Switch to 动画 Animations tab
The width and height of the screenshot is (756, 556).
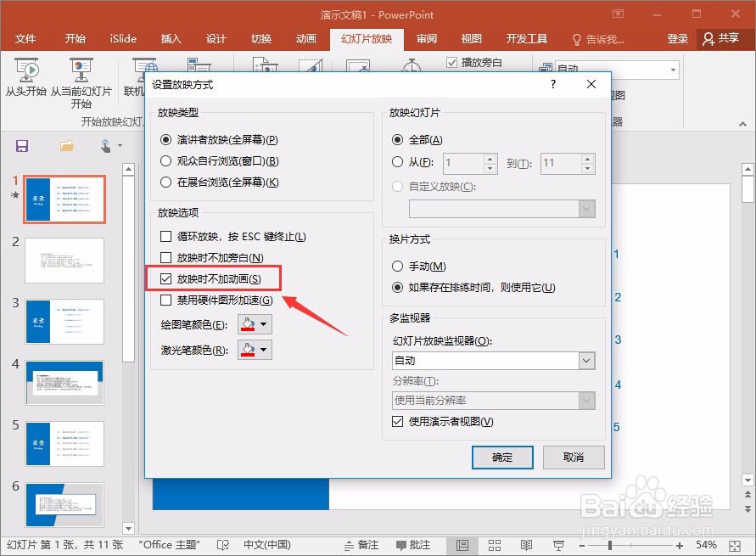[306, 39]
